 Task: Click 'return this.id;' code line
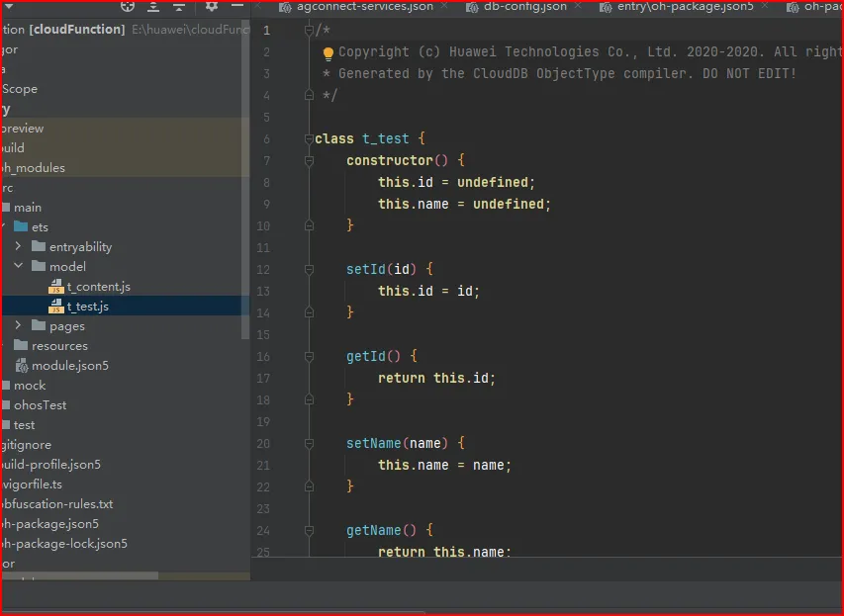click(436, 379)
